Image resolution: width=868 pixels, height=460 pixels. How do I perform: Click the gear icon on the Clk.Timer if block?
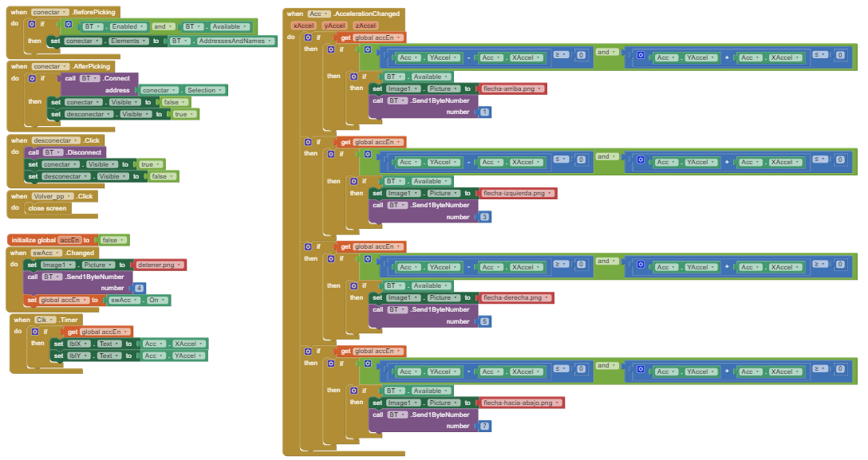coord(34,332)
